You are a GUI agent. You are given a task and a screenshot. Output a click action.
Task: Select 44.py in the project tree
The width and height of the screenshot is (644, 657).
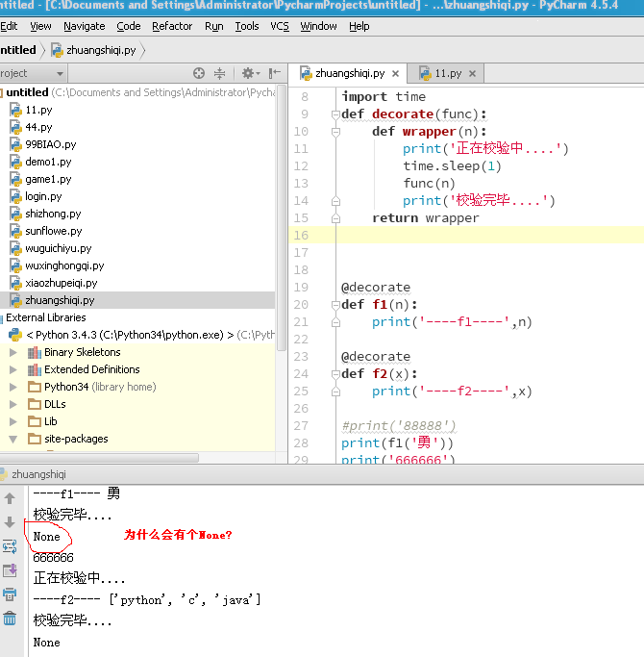(38, 127)
